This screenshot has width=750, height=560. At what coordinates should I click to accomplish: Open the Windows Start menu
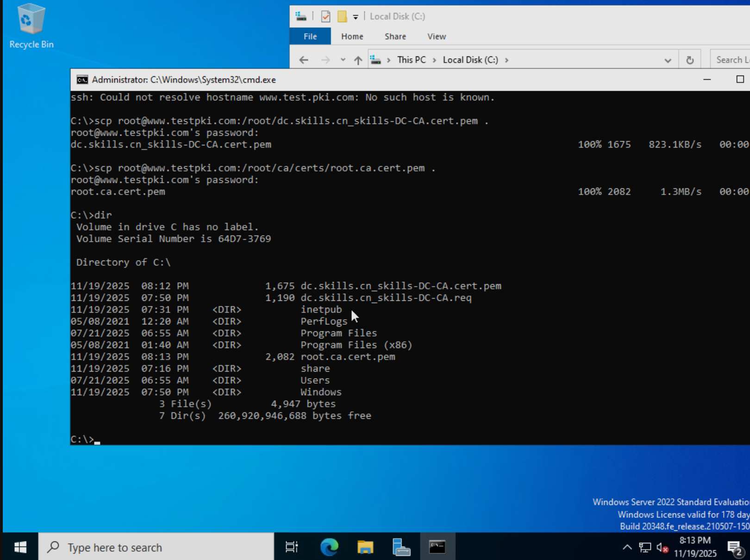click(20, 547)
